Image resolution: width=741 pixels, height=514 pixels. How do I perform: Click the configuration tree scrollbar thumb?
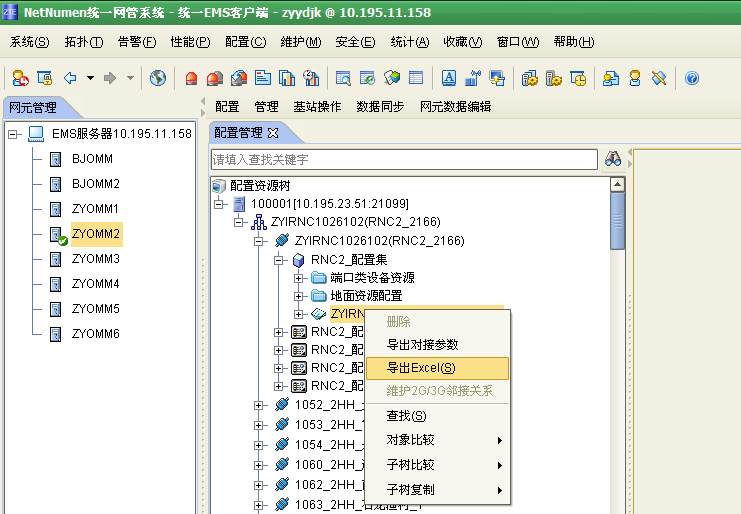617,221
